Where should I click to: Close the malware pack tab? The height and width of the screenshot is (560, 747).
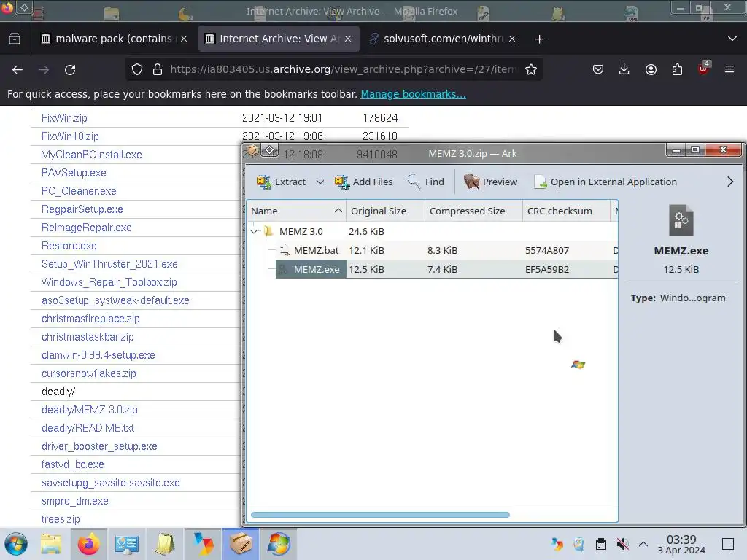(184, 39)
